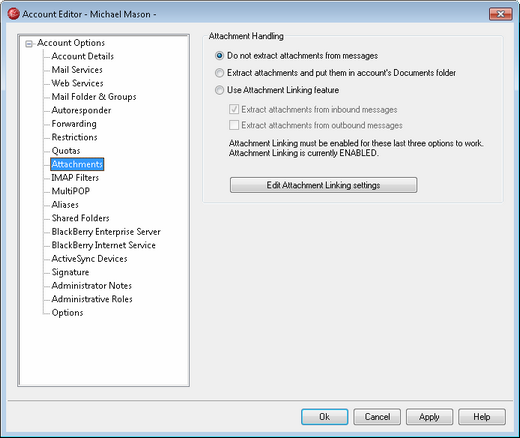520x438 pixels.
Task: Confirm changes with the Ok button
Action: tap(325, 417)
